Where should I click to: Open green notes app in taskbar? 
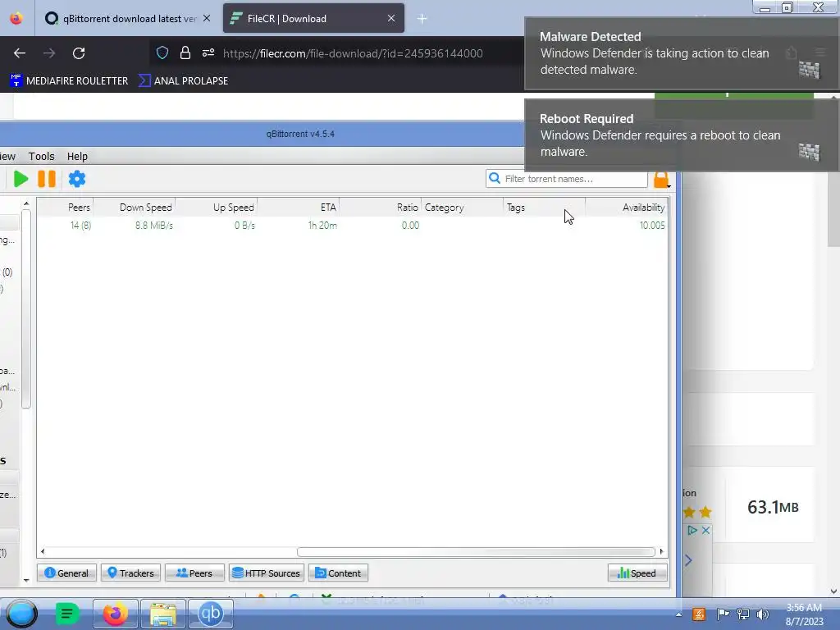(67, 614)
